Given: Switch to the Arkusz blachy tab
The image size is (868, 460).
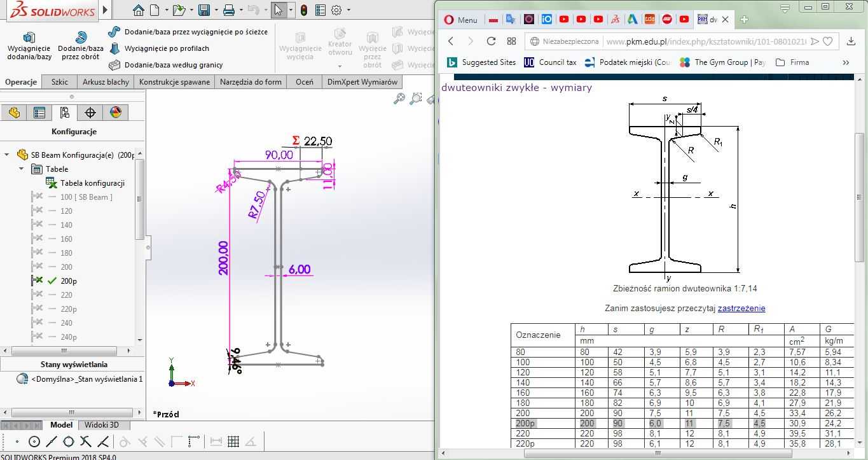Looking at the screenshot, I should (x=106, y=82).
